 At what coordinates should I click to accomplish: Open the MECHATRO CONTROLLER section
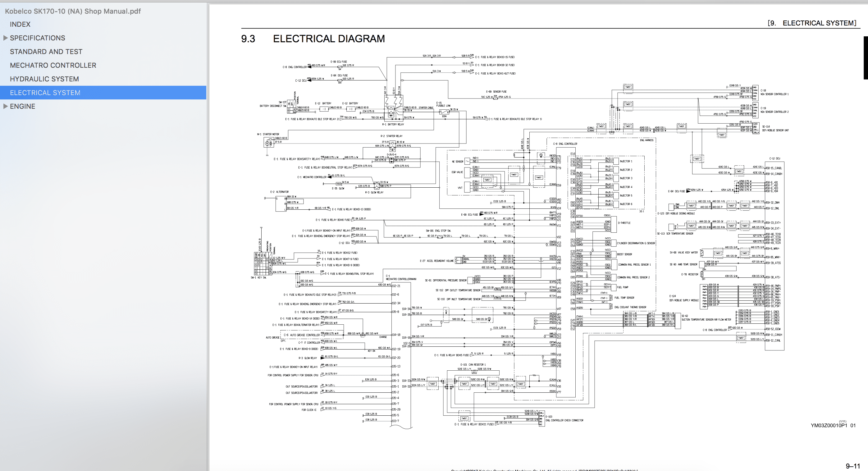click(53, 65)
